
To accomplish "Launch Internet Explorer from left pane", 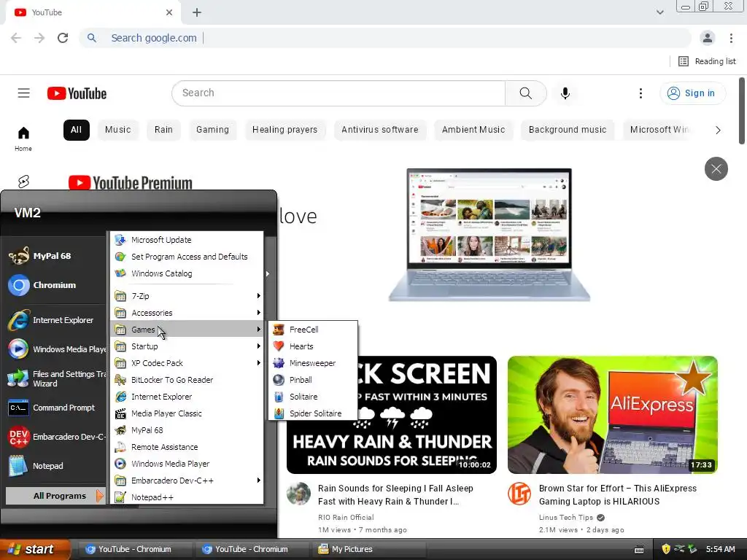I will coord(55,320).
